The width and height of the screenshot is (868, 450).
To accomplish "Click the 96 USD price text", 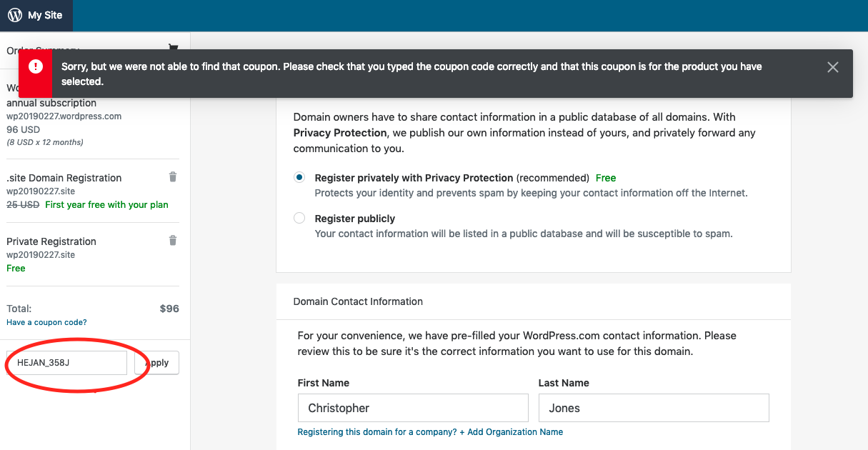I will (24, 130).
